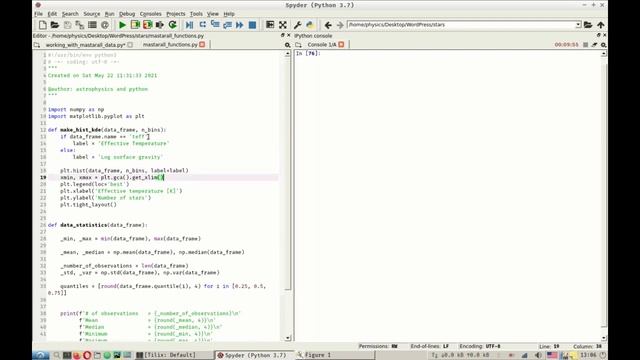This screenshot has width=640, height=360.
Task: Run cell and advance icon
Action: click(x=147, y=25)
